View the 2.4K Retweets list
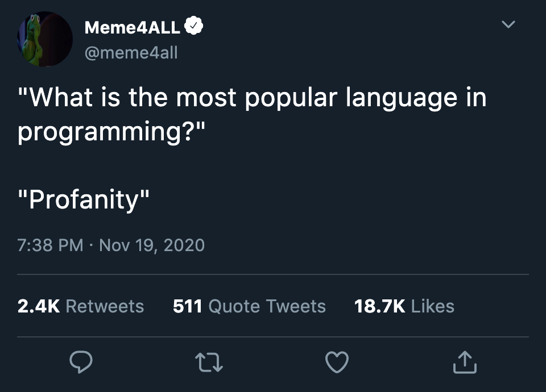This screenshot has width=546, height=392. (x=80, y=306)
